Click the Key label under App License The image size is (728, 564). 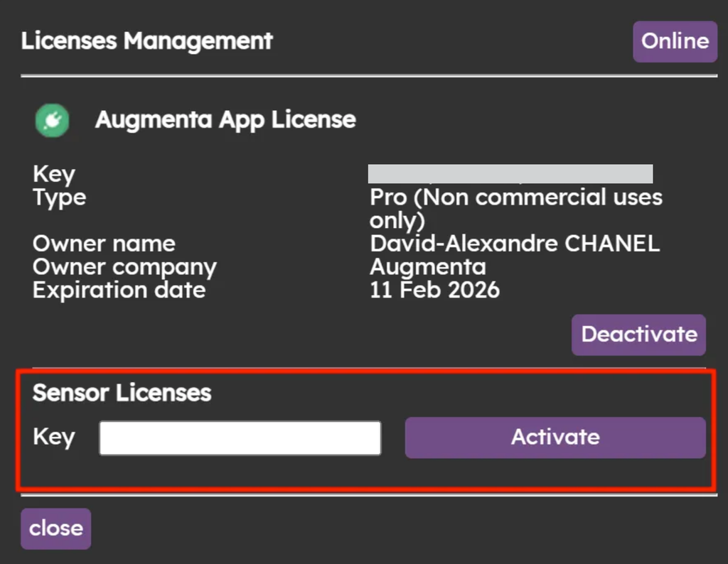tap(54, 175)
